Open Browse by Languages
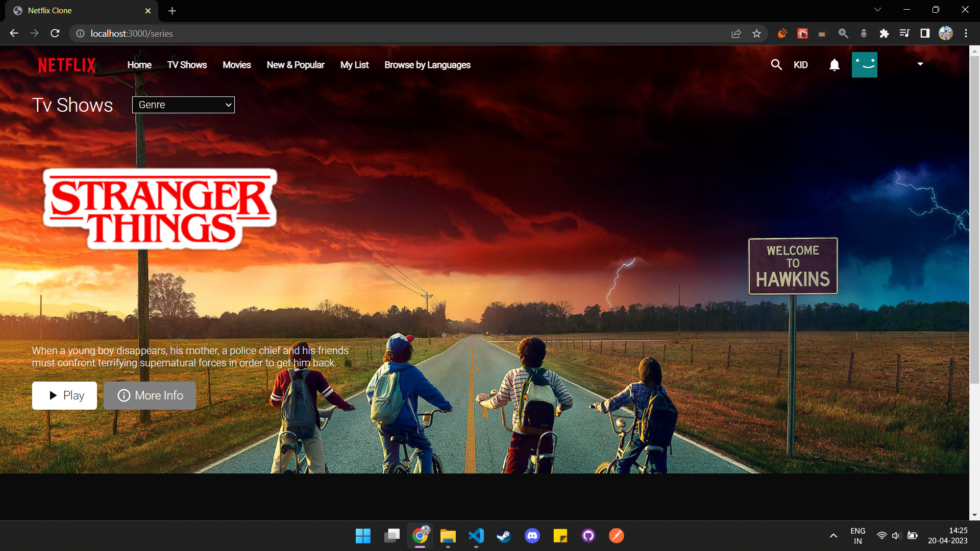This screenshot has width=980, height=551. [428, 65]
